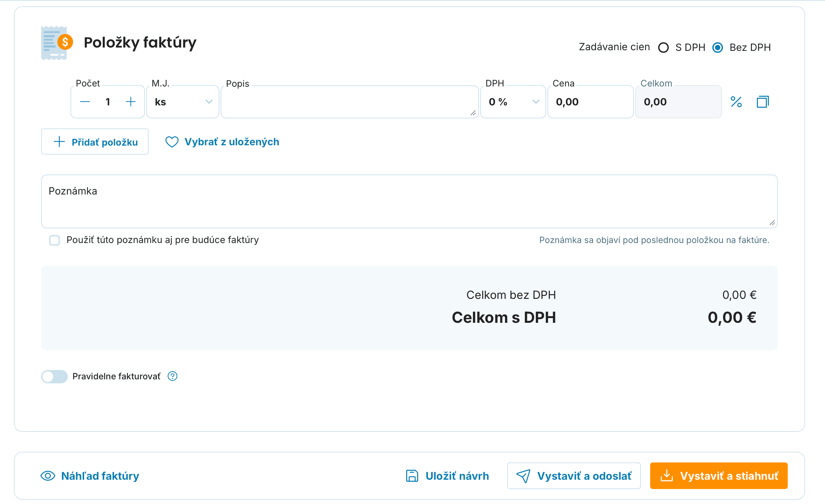Click the invoice receipt icon

click(x=57, y=43)
